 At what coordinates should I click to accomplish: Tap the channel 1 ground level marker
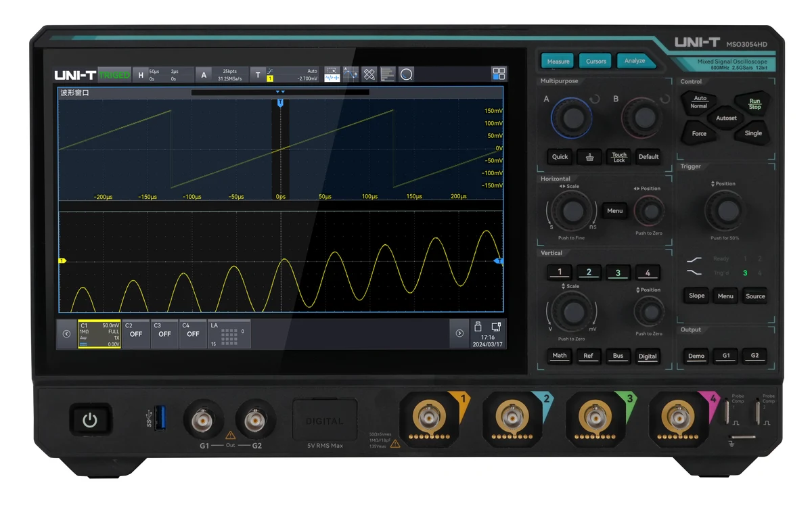pyautogui.click(x=62, y=260)
